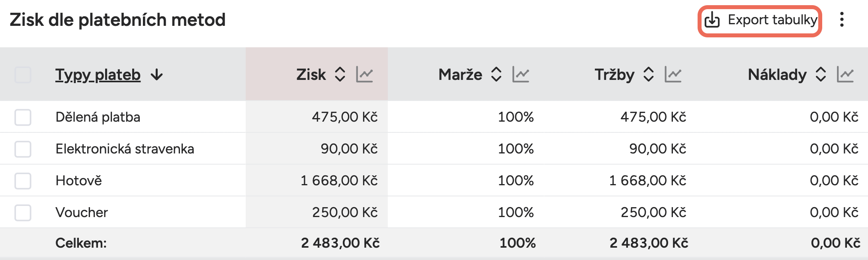868x260 pixels.
Task: Sort by Marže using its sort arrows
Action: tap(496, 74)
